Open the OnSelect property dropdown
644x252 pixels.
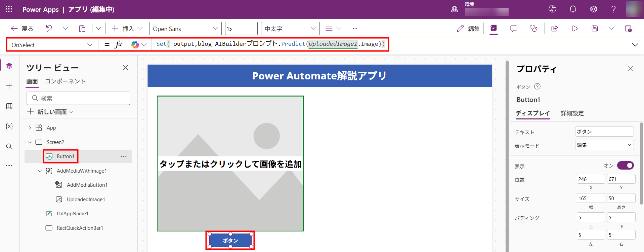point(52,45)
